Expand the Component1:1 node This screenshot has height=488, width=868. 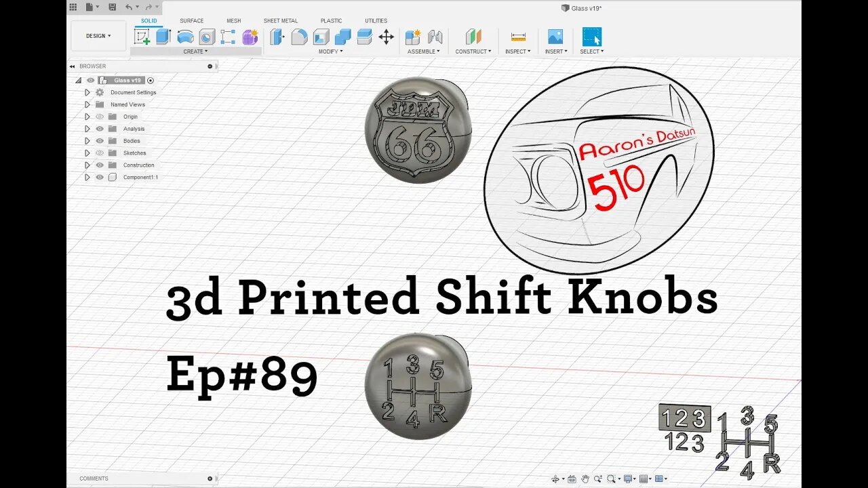(x=87, y=178)
